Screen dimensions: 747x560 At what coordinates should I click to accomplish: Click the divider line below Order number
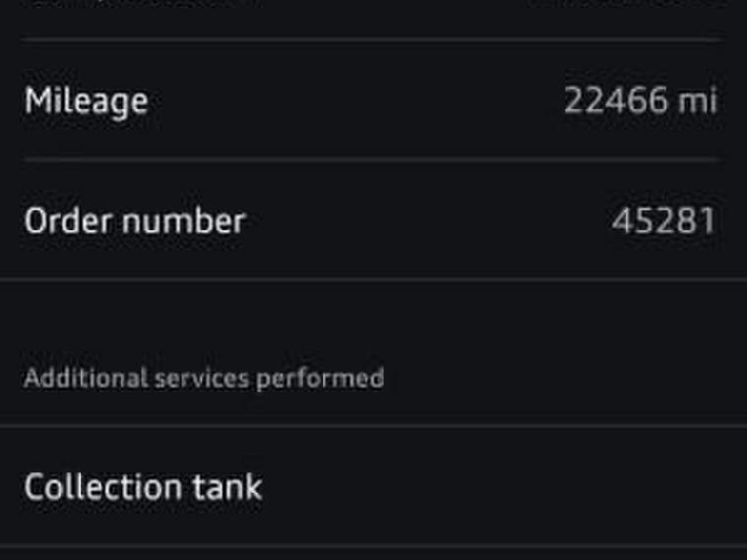click(x=372, y=280)
